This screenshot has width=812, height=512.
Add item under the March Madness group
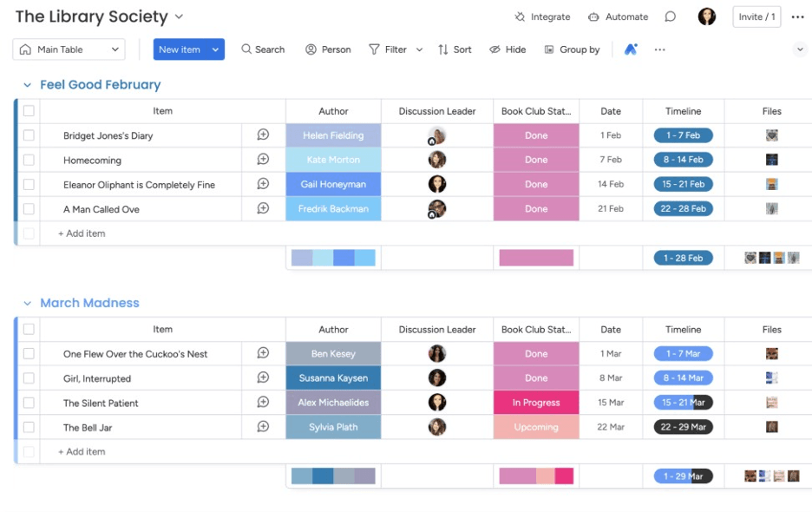point(80,451)
